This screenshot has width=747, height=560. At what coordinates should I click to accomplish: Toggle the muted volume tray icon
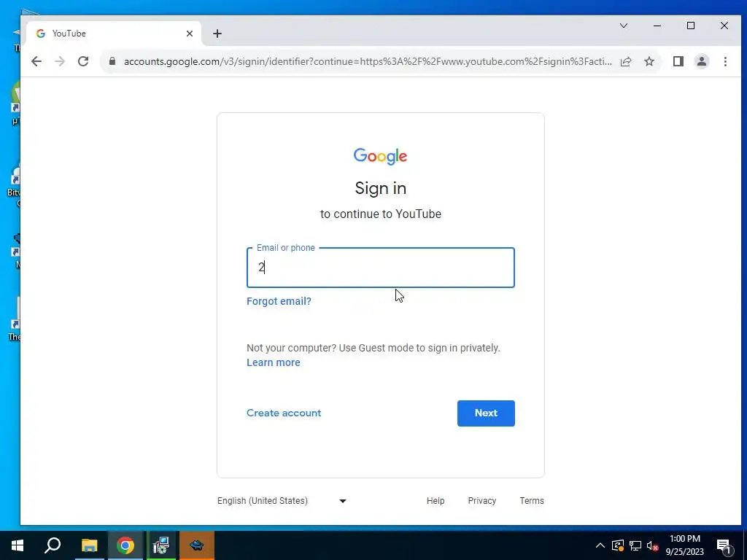(653, 545)
